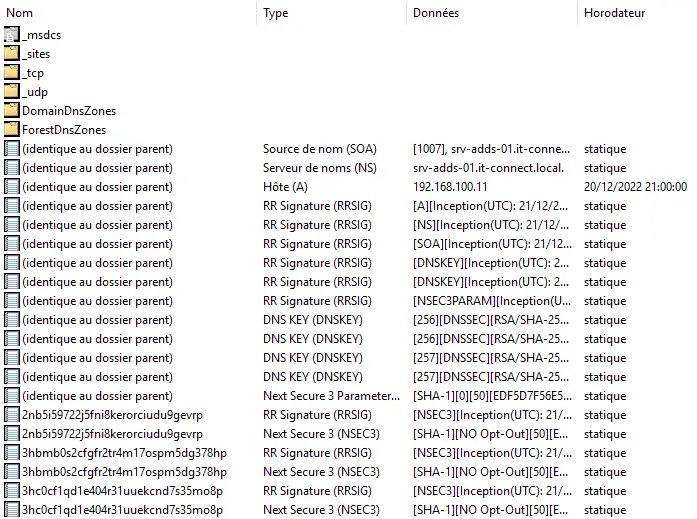Screen dimensions: 697x519
Task: Click 'Next Secure 3 Parameter...' type text
Action: point(331,396)
